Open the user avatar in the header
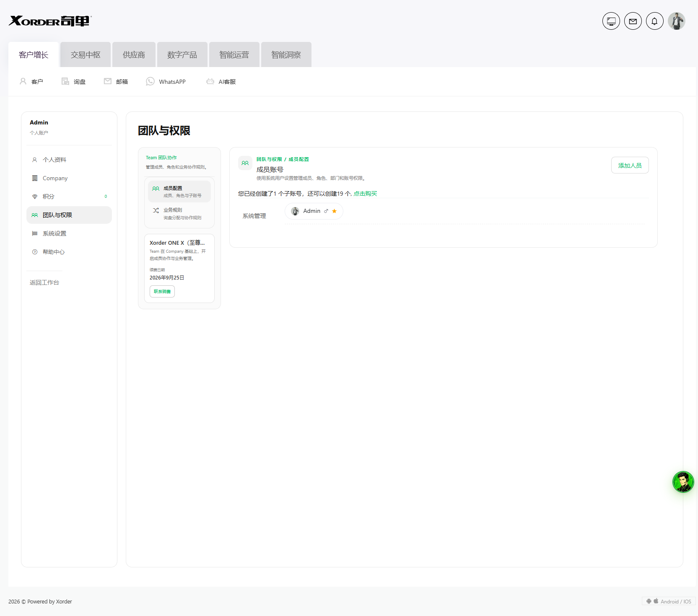 click(x=677, y=21)
